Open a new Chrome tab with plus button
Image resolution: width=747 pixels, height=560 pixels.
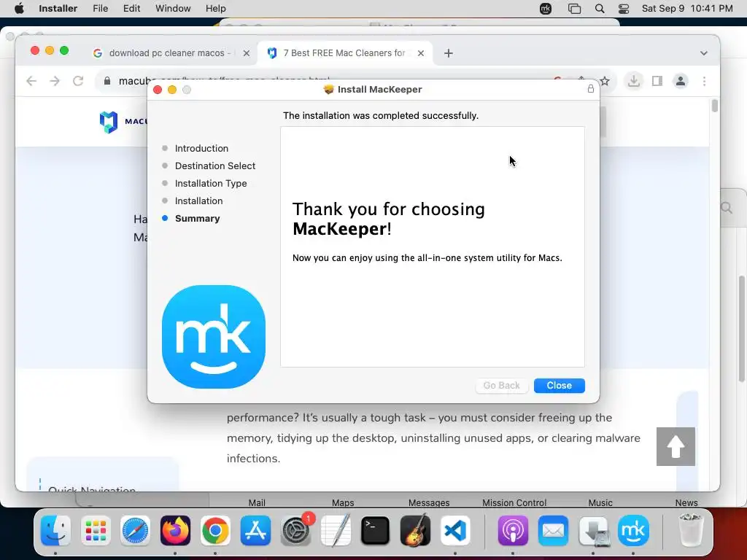(x=449, y=53)
